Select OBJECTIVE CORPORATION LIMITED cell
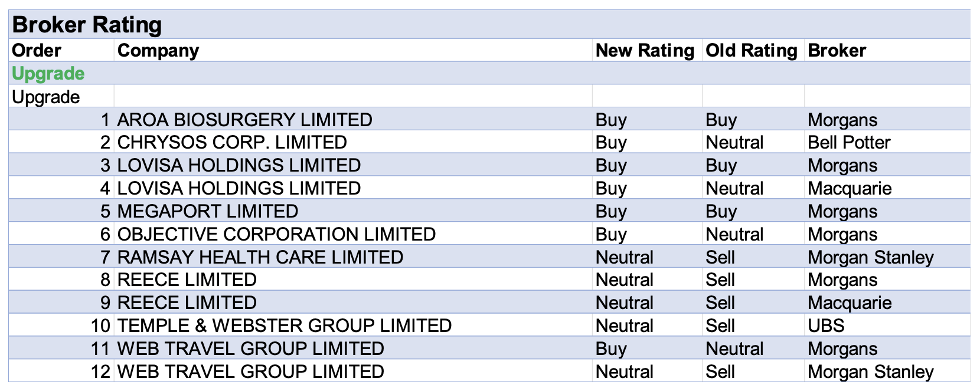This screenshot has width=980, height=388. (x=276, y=234)
